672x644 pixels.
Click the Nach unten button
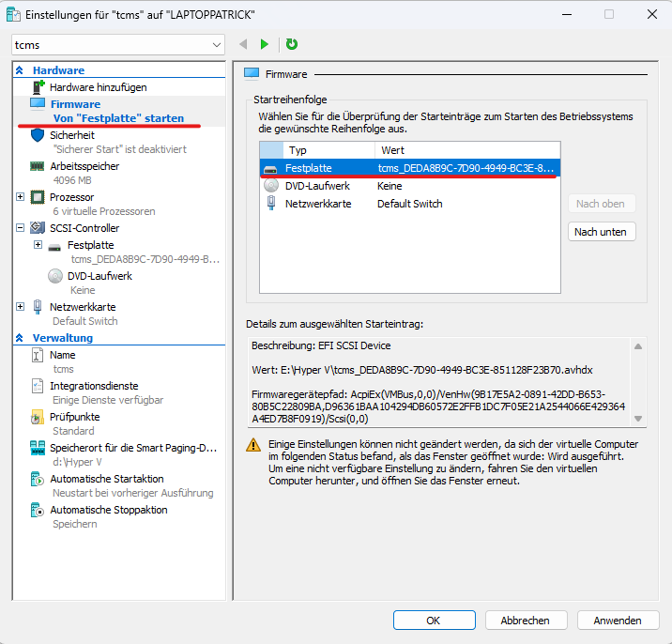pyautogui.click(x=602, y=232)
